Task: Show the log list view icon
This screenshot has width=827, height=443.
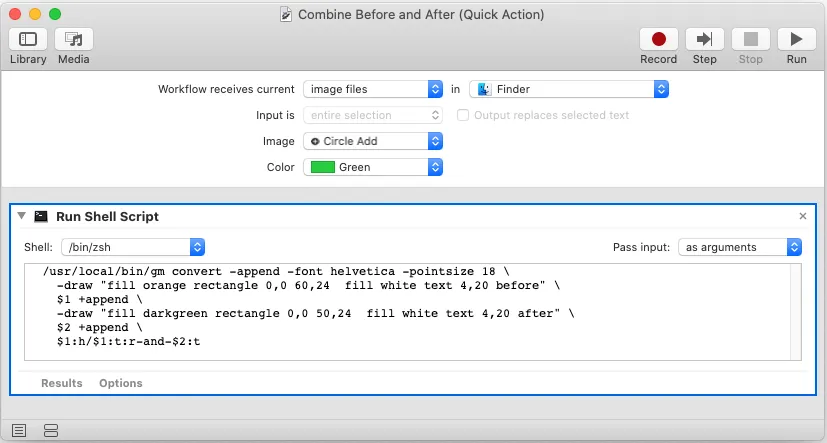Action: (19, 430)
